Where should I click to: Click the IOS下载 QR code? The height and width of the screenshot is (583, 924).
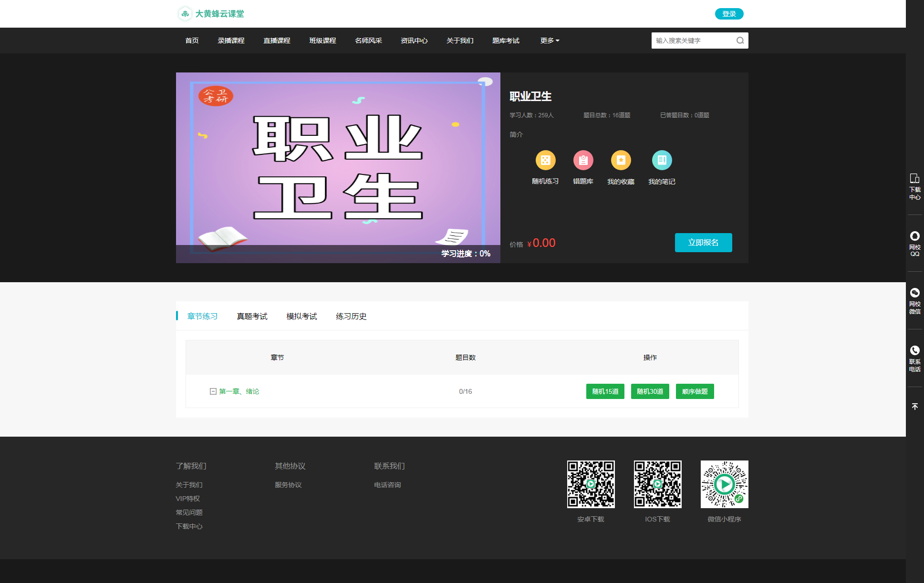[x=657, y=484]
